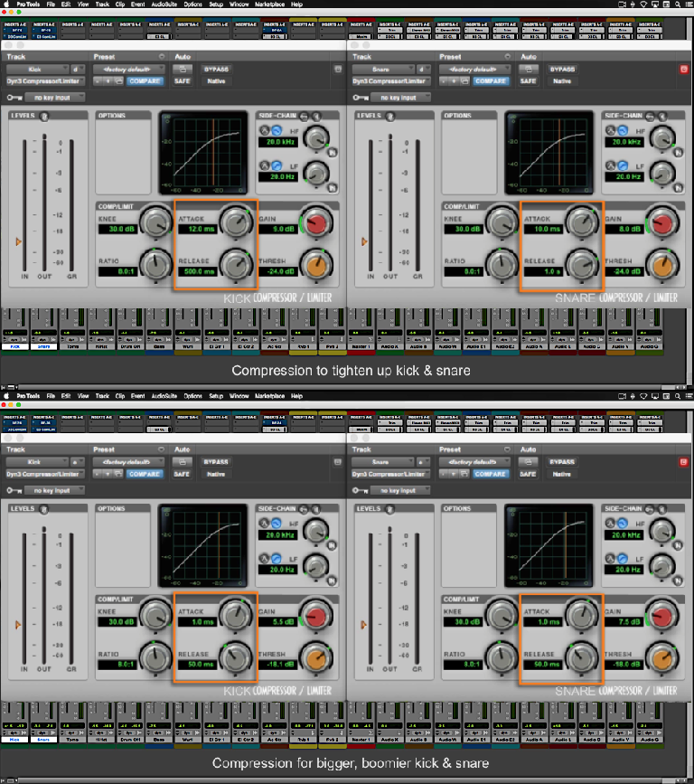
Task: Toggle BYPASS on the top Kick compressor
Action: [216, 69]
